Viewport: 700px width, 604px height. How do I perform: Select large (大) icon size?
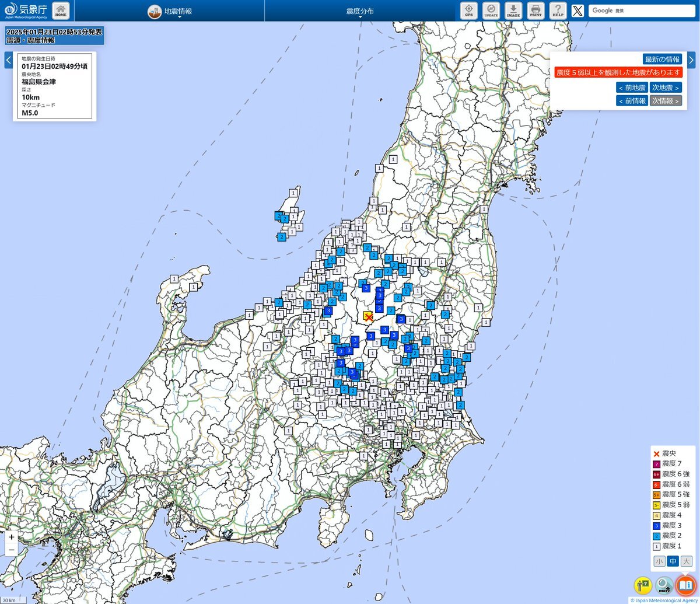[x=686, y=561]
